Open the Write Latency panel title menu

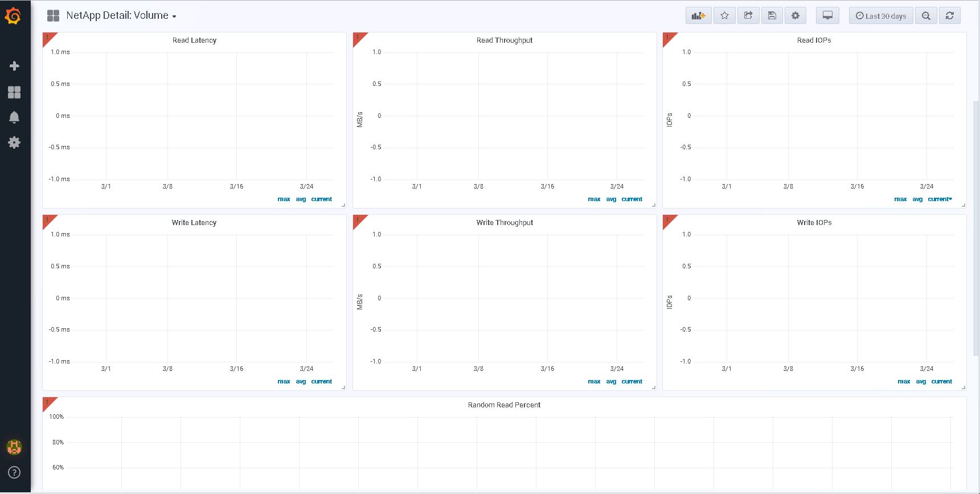tap(194, 223)
